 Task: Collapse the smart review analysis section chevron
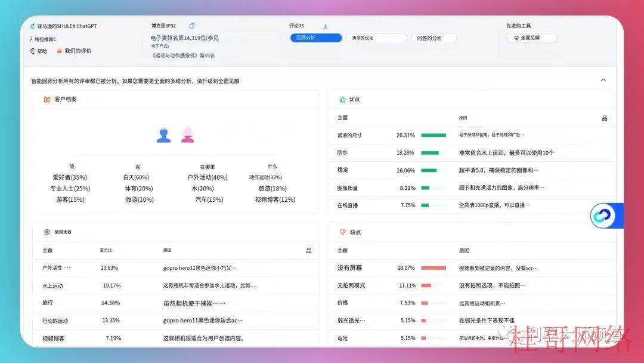click(x=603, y=80)
